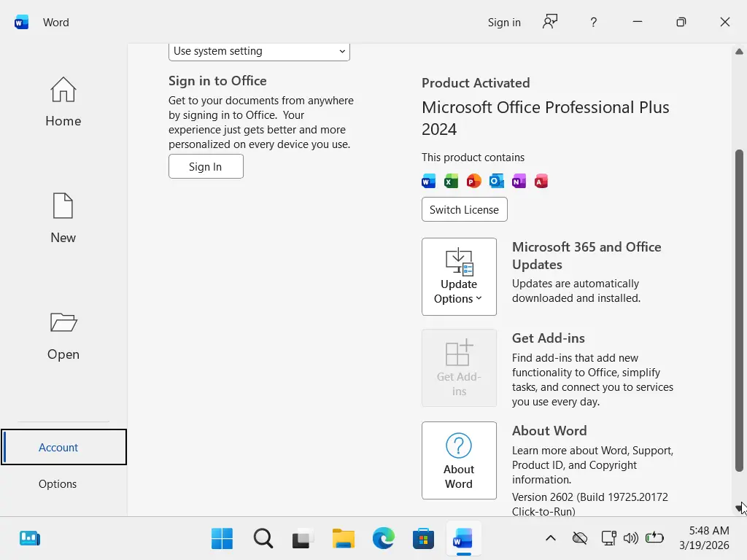This screenshot has width=747, height=560.
Task: Click the Product Activated heading
Action: pos(476,83)
